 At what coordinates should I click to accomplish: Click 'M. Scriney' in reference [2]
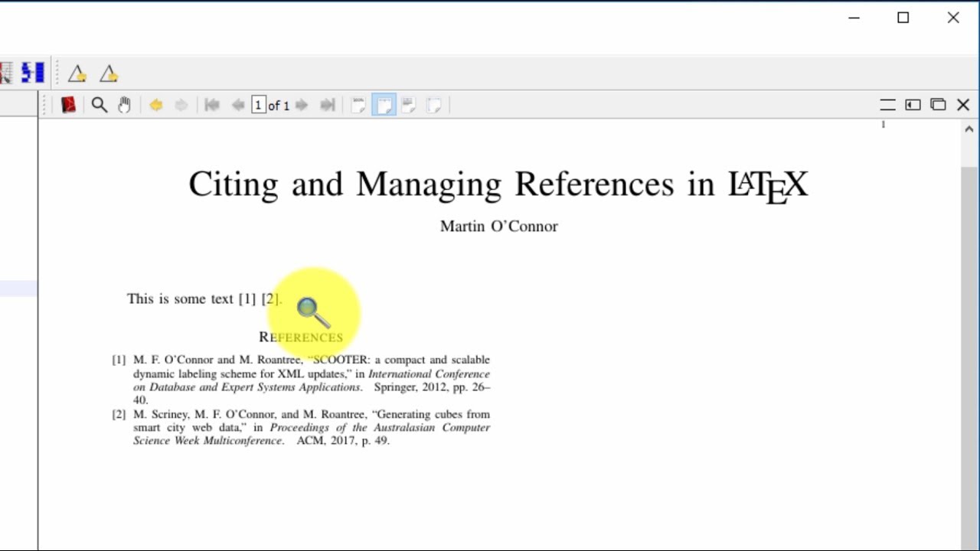click(160, 414)
